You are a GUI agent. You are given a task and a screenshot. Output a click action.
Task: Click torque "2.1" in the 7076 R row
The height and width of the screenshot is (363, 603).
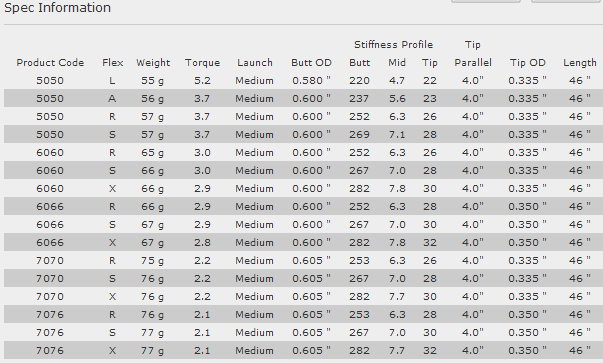[202, 315]
